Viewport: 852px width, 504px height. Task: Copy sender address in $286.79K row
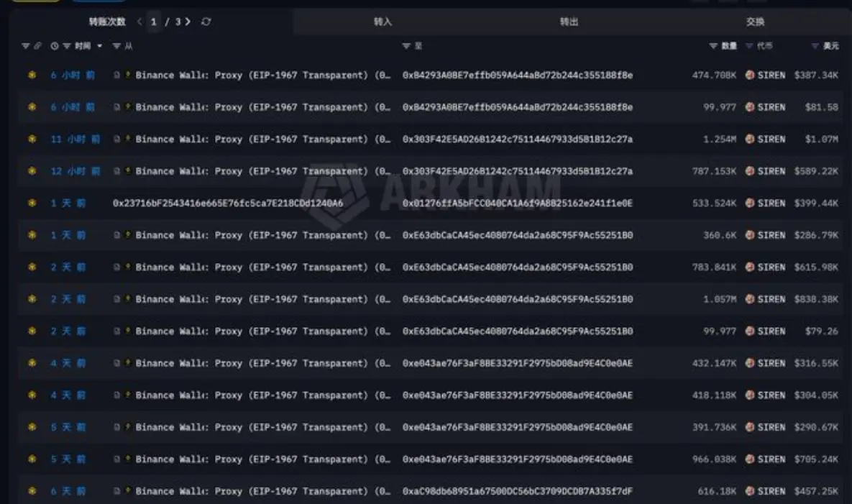(x=116, y=235)
